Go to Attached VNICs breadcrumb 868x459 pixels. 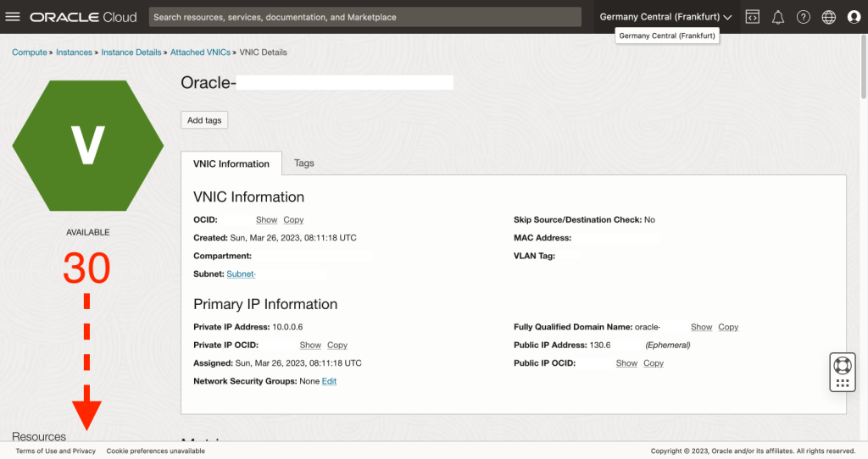pyautogui.click(x=199, y=53)
